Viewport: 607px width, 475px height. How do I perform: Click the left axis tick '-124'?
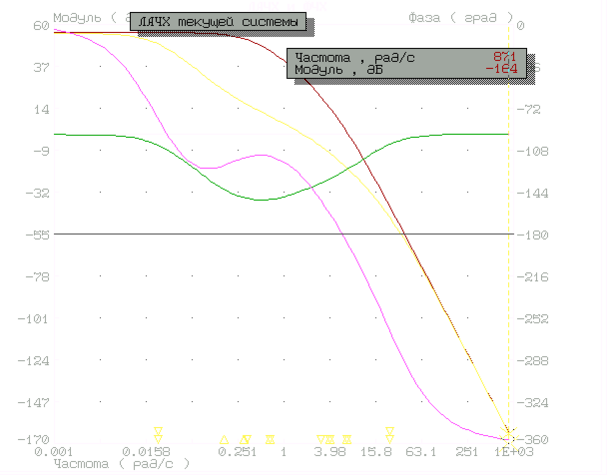pyautogui.click(x=33, y=361)
